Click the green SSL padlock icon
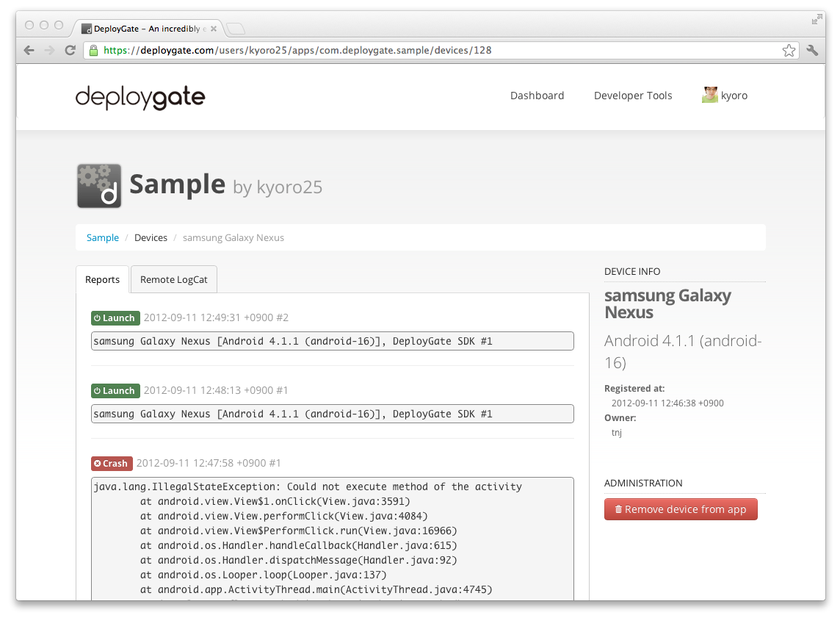This screenshot has height=618, width=840. [x=93, y=51]
